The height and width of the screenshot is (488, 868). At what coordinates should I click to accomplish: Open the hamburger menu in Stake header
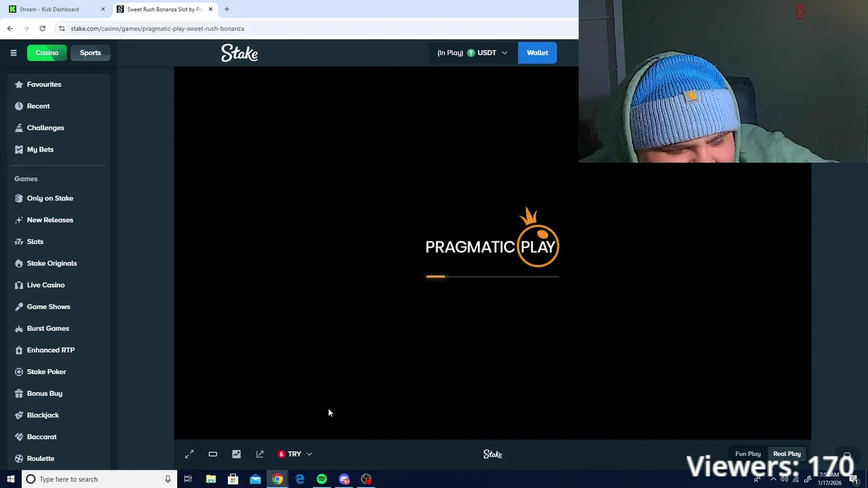(x=13, y=53)
